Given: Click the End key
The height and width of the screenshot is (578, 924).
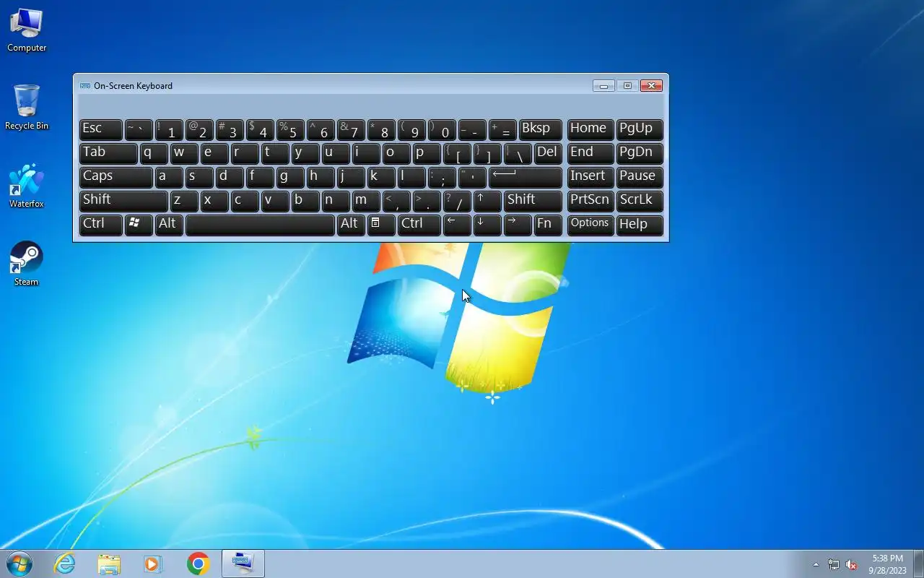Looking at the screenshot, I should point(590,153).
